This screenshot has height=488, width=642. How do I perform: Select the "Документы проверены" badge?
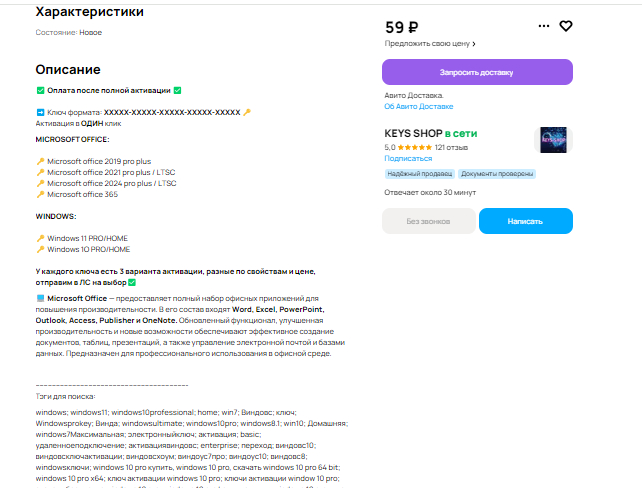(x=497, y=173)
